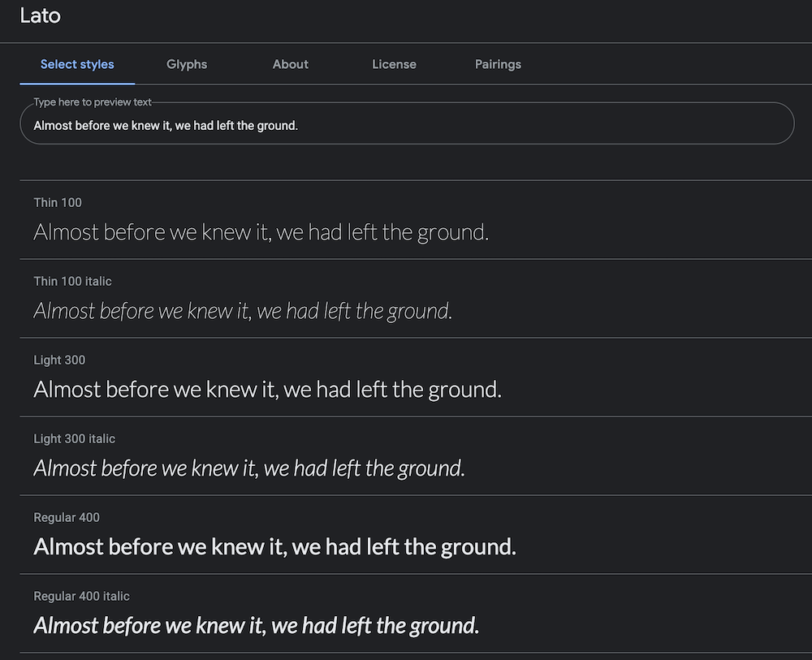Click the Regular 400 italic preview sentence
This screenshot has width=812, height=660.
coord(257,626)
